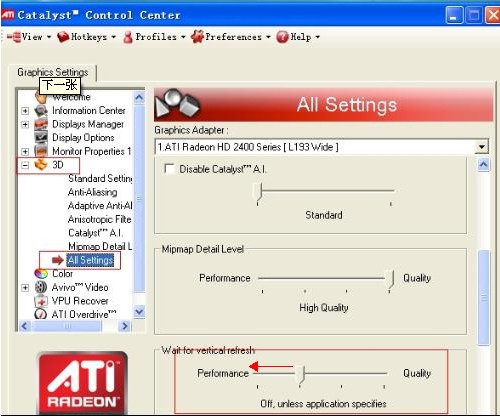The width and height of the screenshot is (500, 418).
Task: Select All Settings tree item
Action: tap(90, 260)
